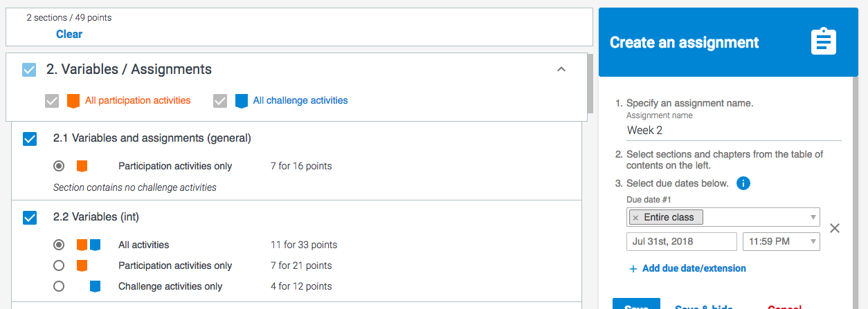This screenshot has width=868, height=309.
Task: Click the Assignment name field
Action: click(x=734, y=130)
